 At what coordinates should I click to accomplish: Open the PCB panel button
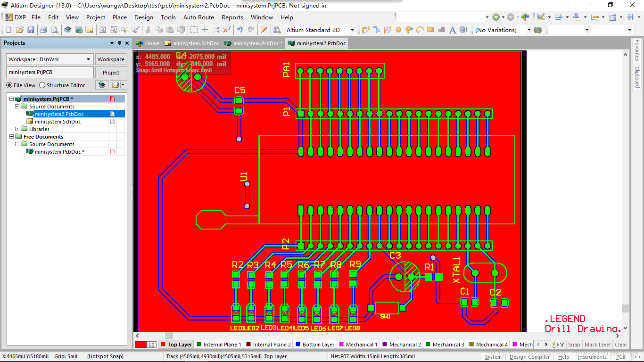tap(621, 357)
